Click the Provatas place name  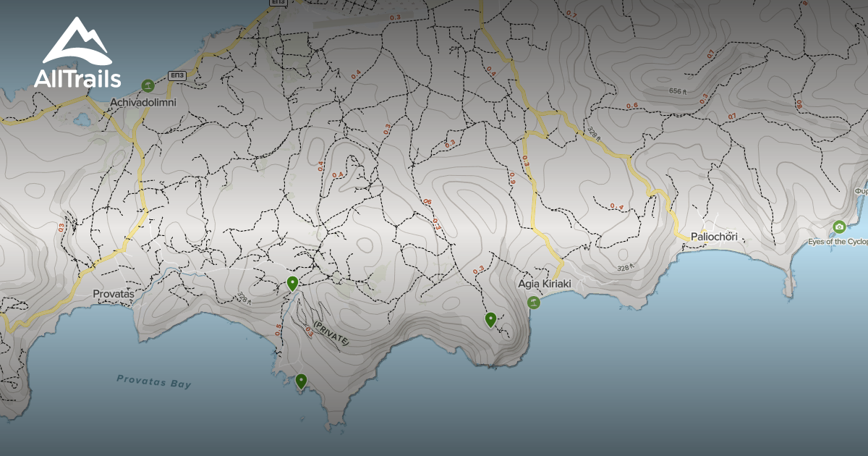point(114,294)
